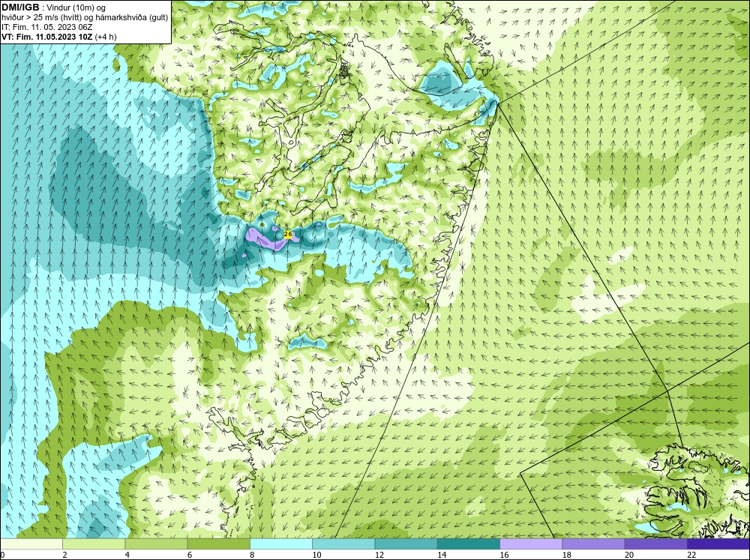Click the 'VT: Fim. 11.05.2023 10Z' line
This screenshot has width=750, height=560.
pos(46,37)
